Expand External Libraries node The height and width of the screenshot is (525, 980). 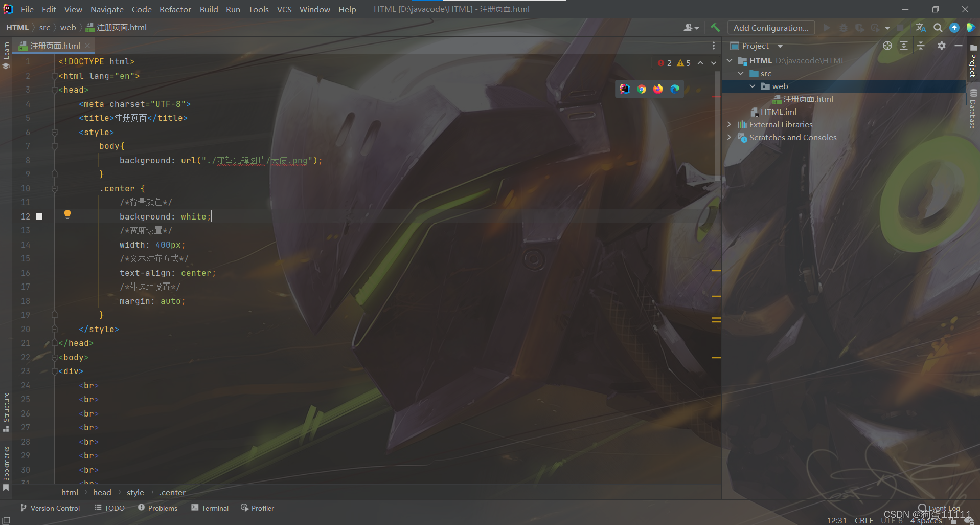coord(730,124)
